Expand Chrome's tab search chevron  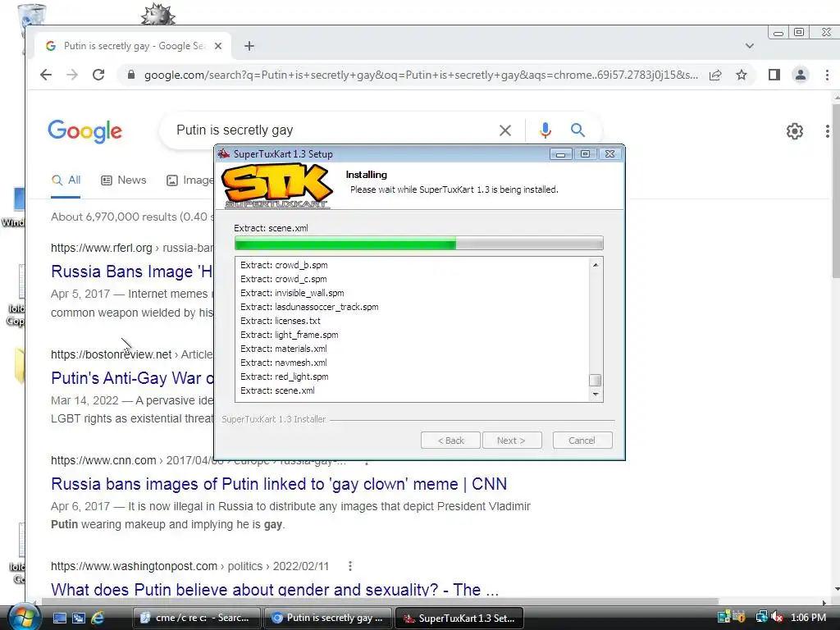pos(750,46)
